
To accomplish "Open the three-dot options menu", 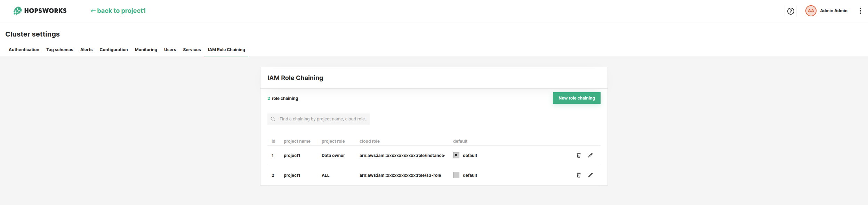I will (860, 11).
